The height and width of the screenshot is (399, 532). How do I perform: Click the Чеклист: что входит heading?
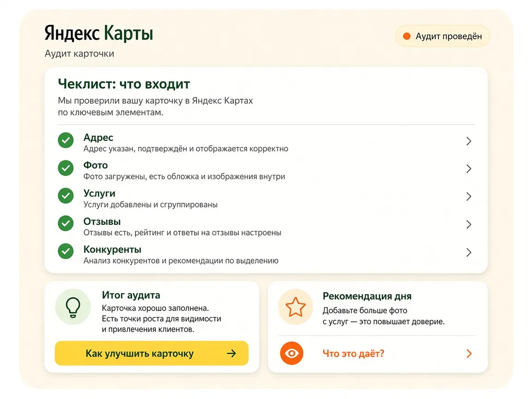tap(124, 84)
